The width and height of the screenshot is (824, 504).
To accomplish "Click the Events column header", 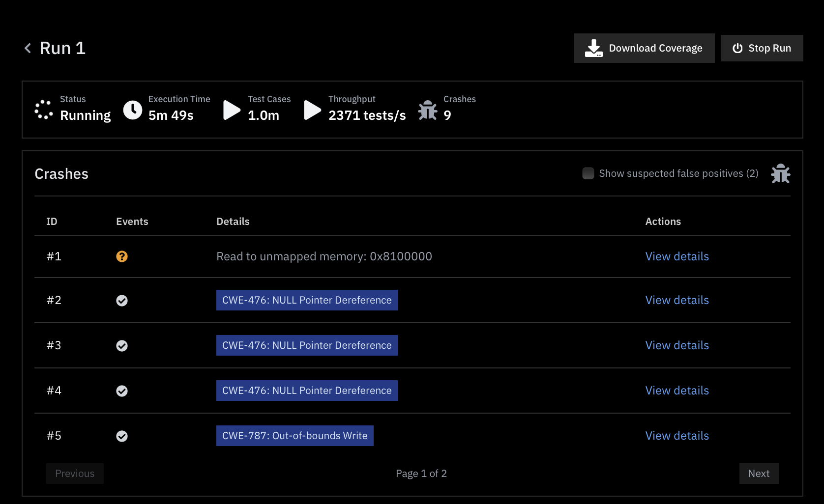I will (132, 222).
